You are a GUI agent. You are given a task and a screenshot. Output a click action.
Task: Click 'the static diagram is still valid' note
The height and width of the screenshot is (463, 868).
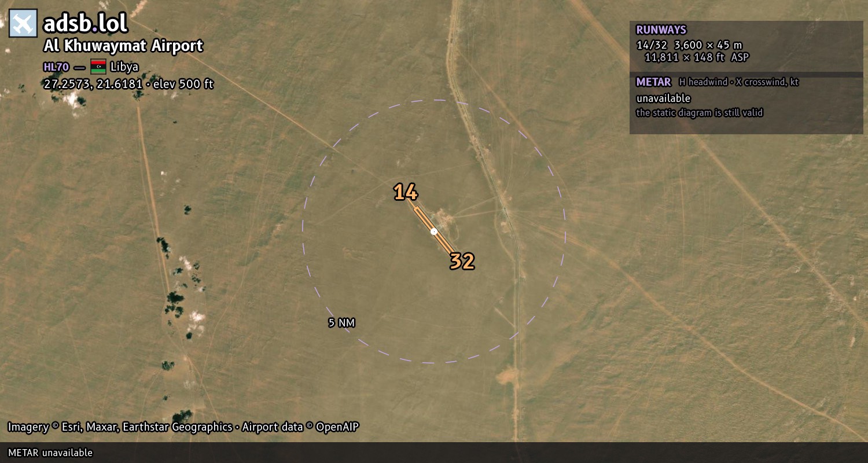pyautogui.click(x=700, y=113)
